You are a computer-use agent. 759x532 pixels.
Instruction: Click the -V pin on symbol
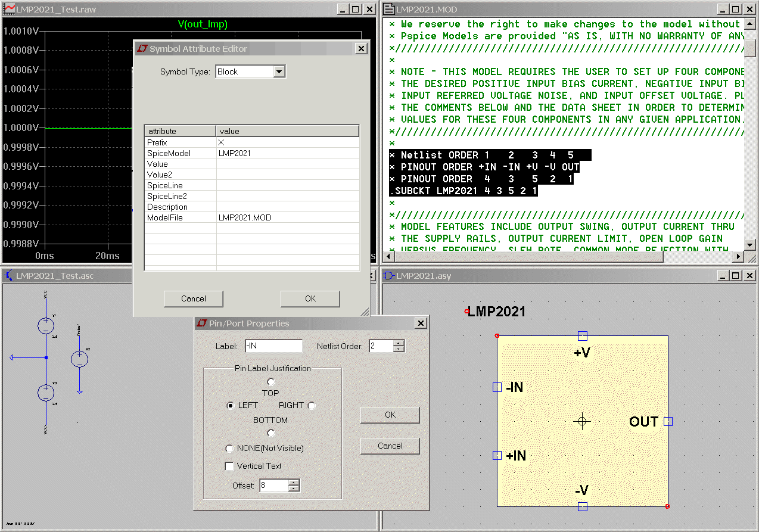pyautogui.click(x=583, y=506)
